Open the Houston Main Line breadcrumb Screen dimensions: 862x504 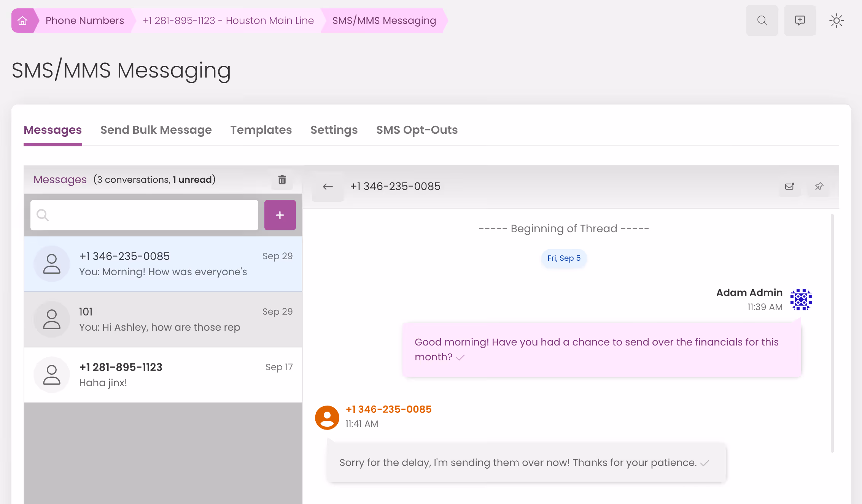click(x=228, y=21)
